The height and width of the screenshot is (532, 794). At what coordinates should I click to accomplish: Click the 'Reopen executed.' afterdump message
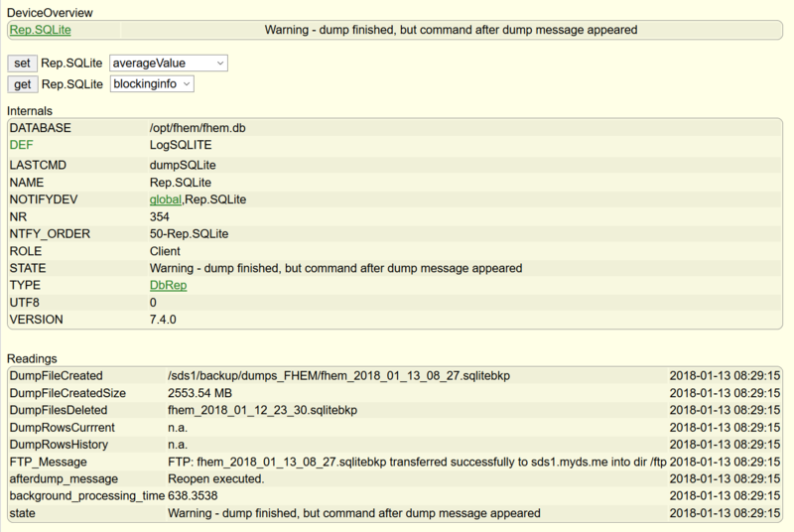(215, 478)
